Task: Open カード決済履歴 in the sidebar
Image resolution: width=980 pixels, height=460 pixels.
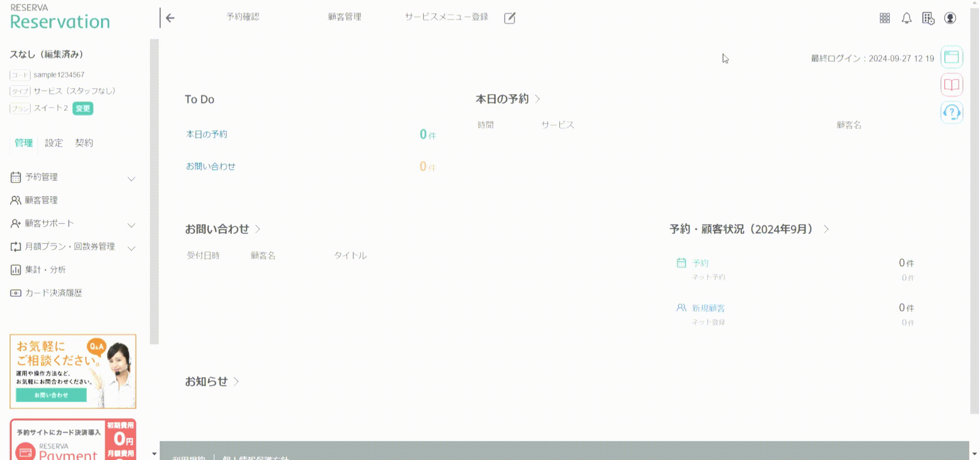Action: 53,293
